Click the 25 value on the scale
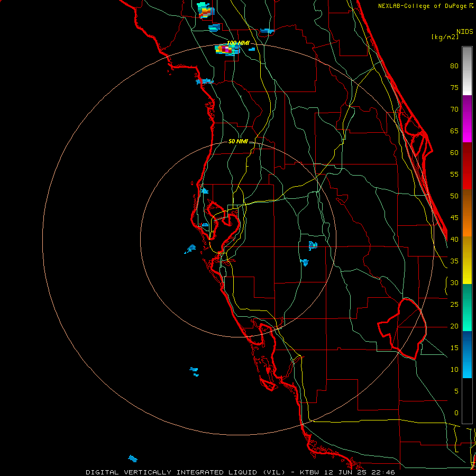Screen dimensions: 476x476 tap(454, 305)
